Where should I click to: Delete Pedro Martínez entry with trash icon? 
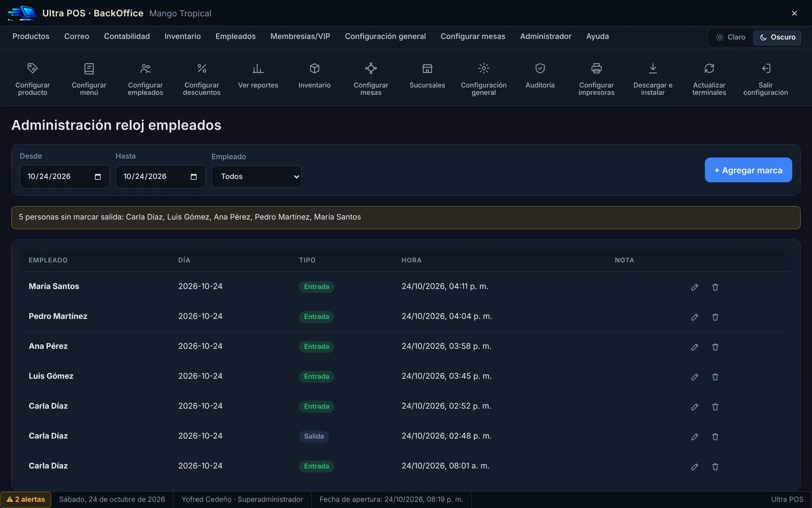coord(715,317)
